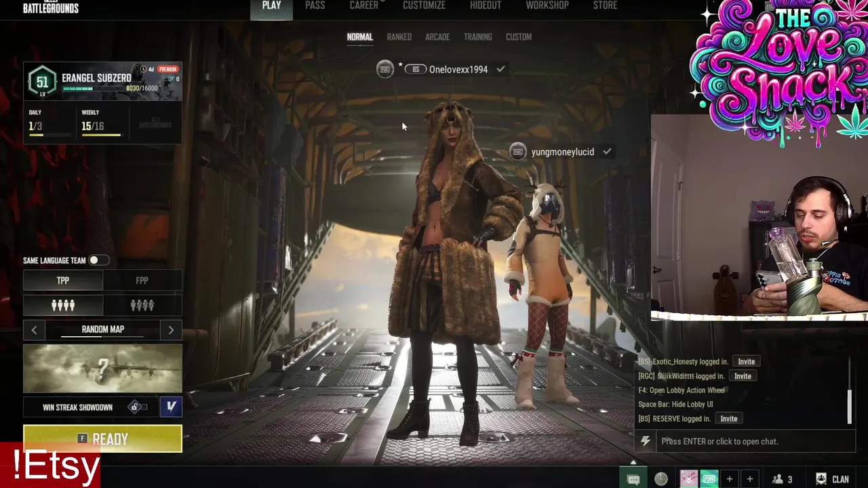Click the Random Map preview thumbnail

[103, 369]
